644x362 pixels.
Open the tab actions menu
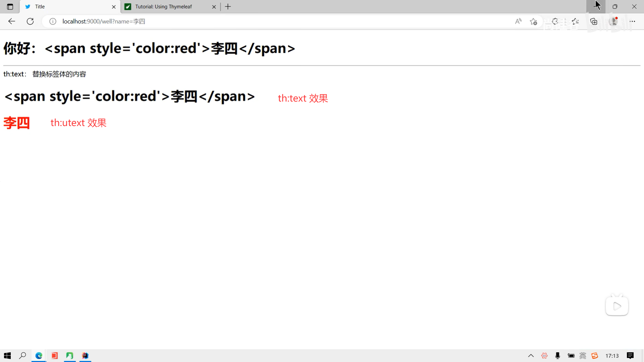[x=10, y=7]
